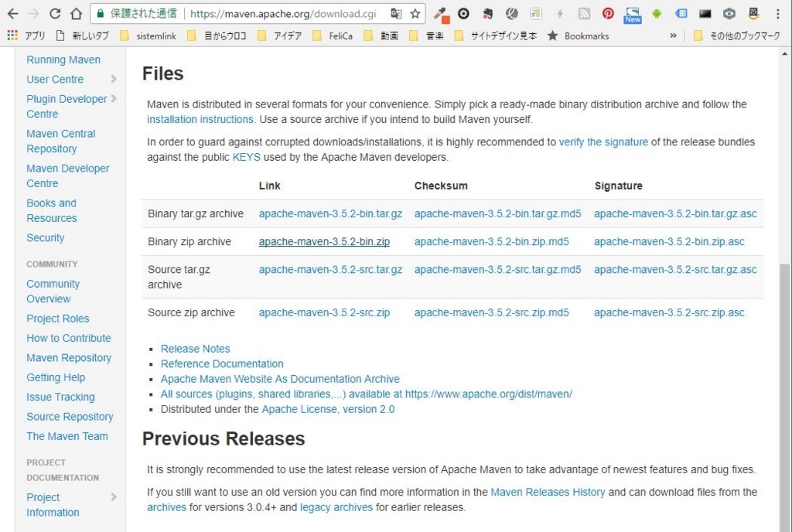Open the 新しいタブ bookmark
The height and width of the screenshot is (532, 792).
click(82, 36)
